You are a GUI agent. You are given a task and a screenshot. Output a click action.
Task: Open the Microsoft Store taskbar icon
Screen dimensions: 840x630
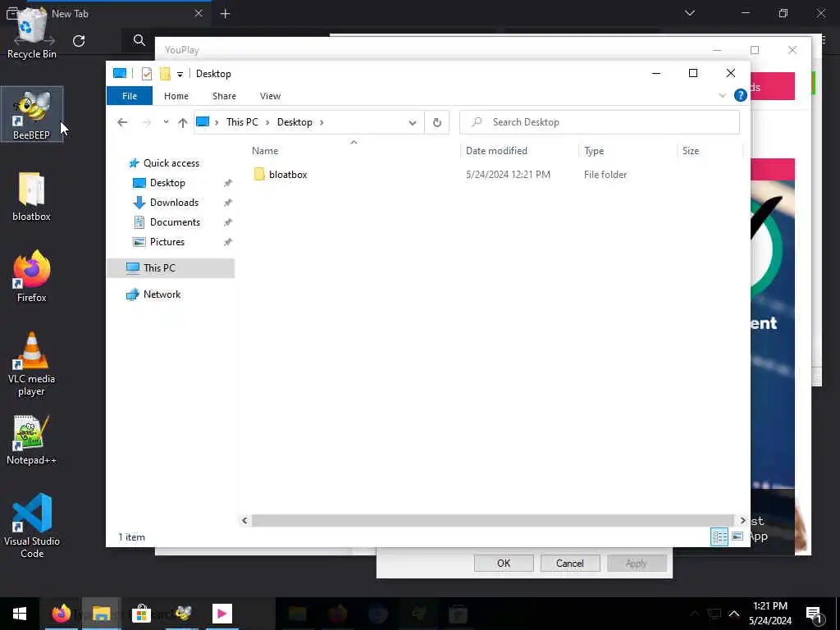click(x=141, y=614)
